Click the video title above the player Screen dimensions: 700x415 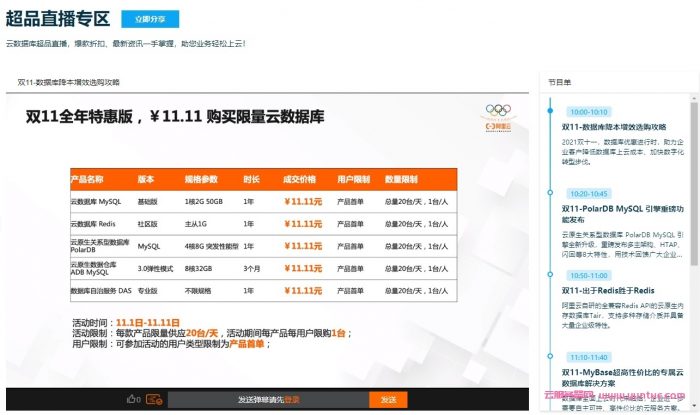[x=68, y=82]
